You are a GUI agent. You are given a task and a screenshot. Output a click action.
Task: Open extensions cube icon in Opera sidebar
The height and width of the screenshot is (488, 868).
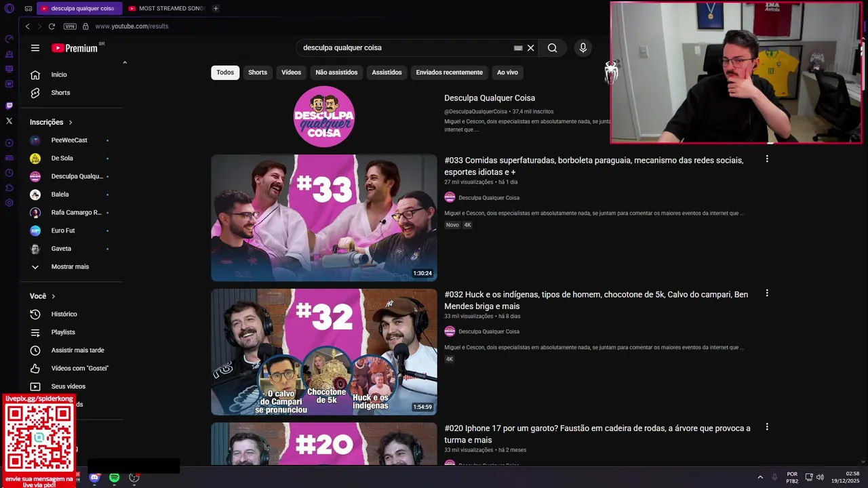9,188
